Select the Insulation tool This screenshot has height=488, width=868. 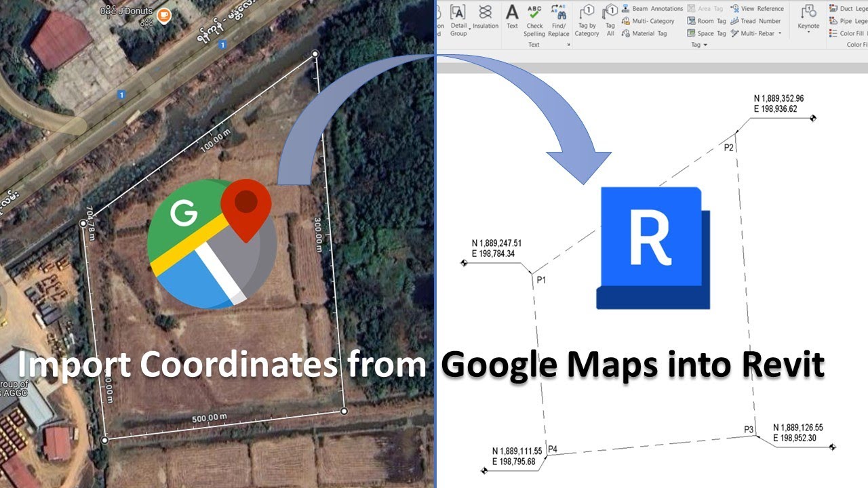[x=486, y=18]
